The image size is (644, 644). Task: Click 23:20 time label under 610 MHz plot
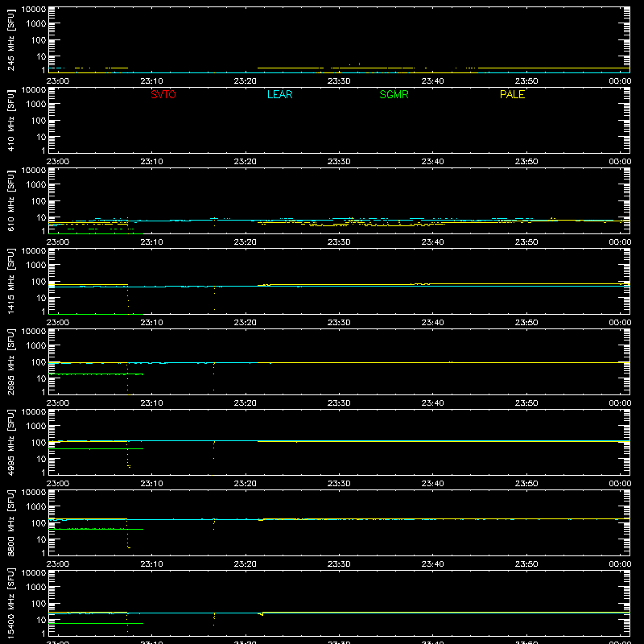[246, 242]
